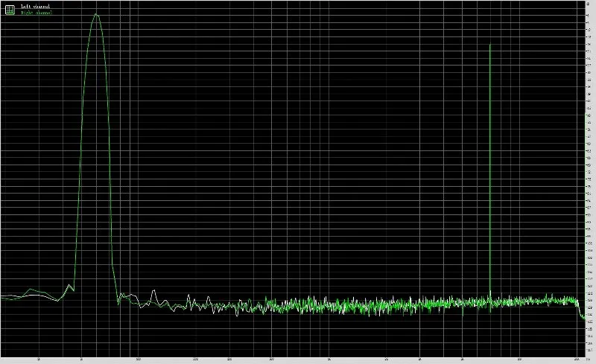Click the bottommost dB value on the right scale
This screenshot has width=596, height=364.
589,350
